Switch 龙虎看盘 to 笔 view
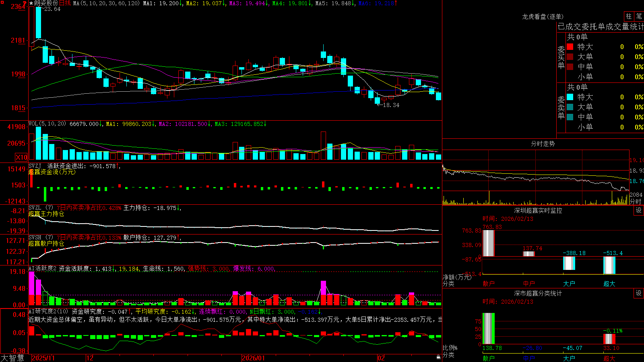Screen dimensions: 644x362 pyautogui.click(x=639, y=16)
